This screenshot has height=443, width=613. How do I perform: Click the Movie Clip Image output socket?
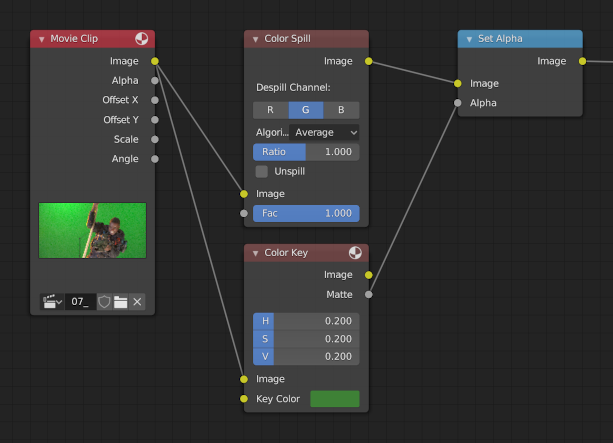(155, 61)
